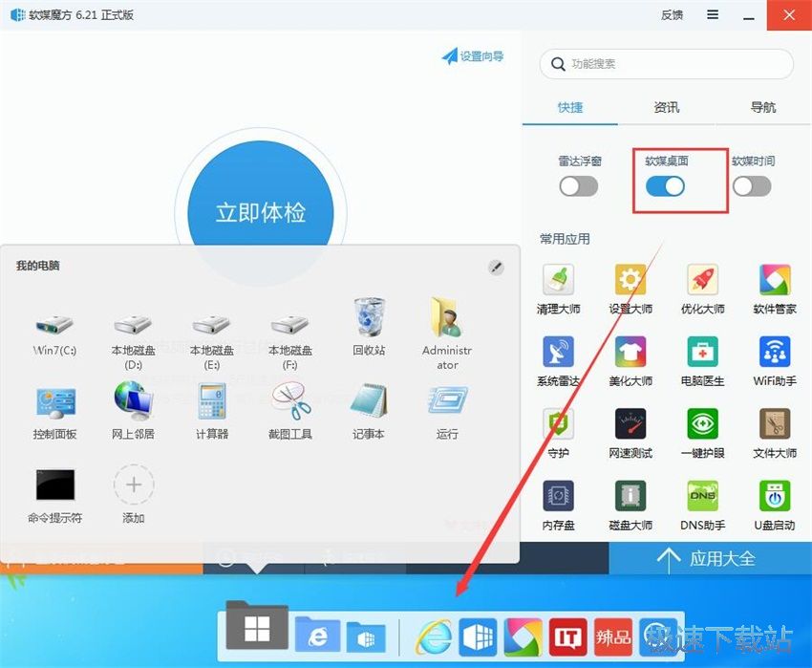This screenshot has height=668, width=812.
Task: Open 守护 shield icon
Action: pyautogui.click(x=558, y=424)
